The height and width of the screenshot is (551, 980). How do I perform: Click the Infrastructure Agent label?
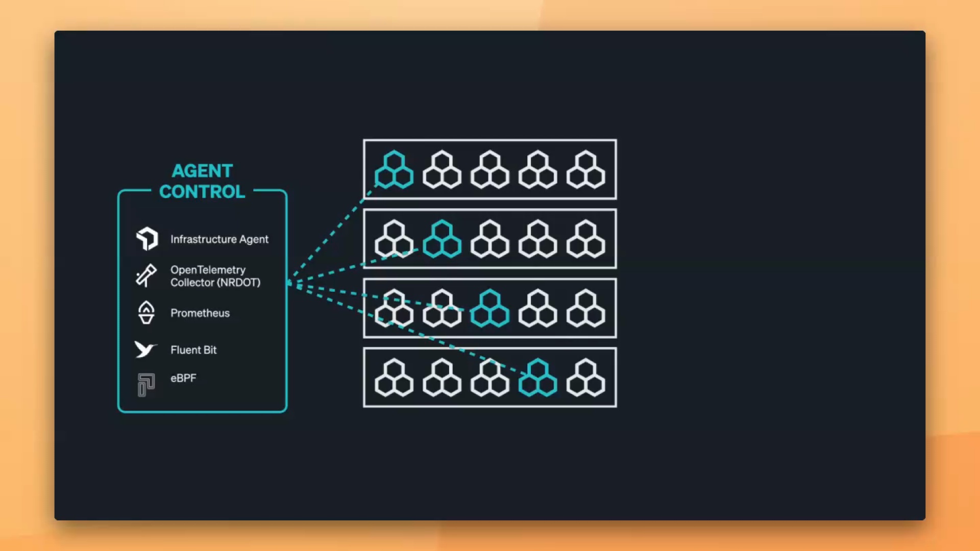point(219,239)
